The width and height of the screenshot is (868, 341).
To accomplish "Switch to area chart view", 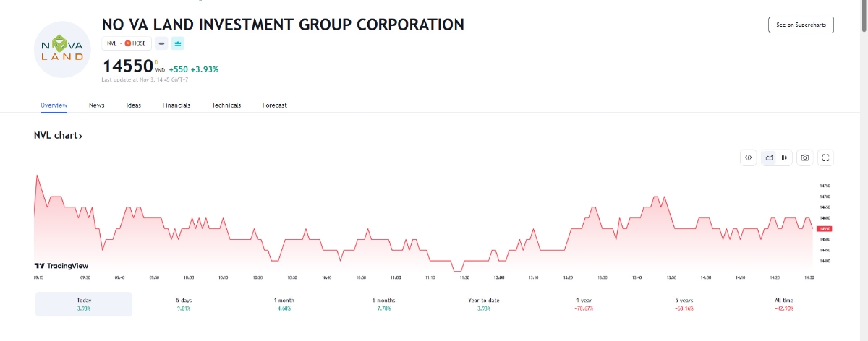I will pos(769,157).
